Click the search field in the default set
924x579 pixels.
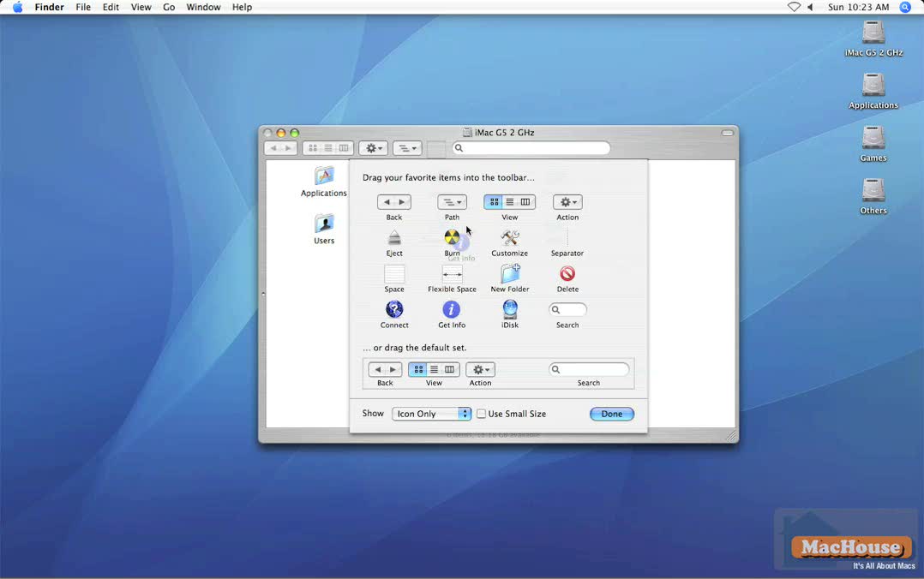(x=589, y=369)
